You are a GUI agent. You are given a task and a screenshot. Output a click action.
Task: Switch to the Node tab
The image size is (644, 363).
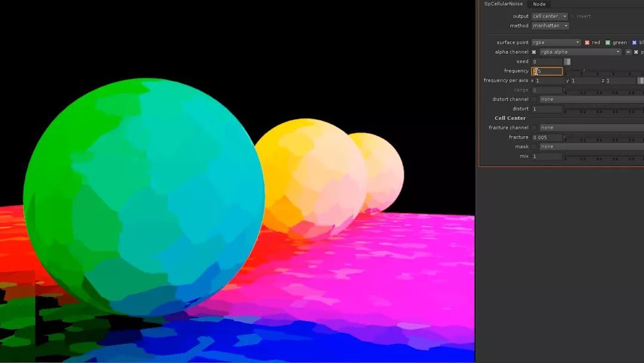[x=539, y=4]
